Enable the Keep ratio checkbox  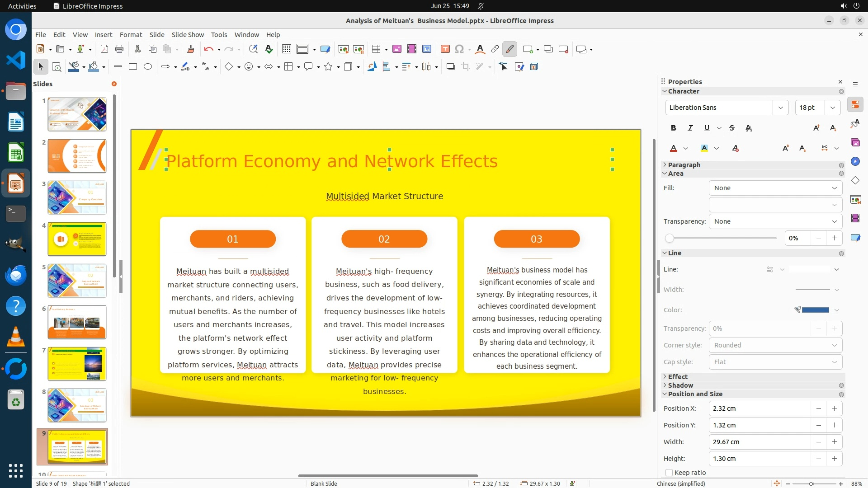(x=669, y=473)
